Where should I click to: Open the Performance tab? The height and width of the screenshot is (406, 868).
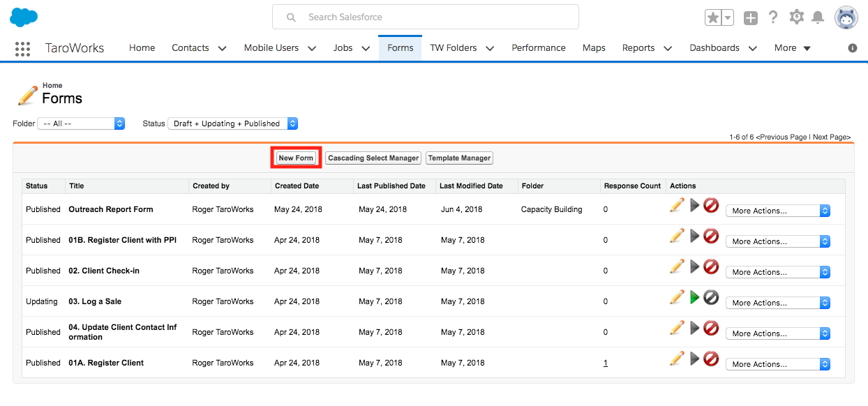pyautogui.click(x=539, y=48)
